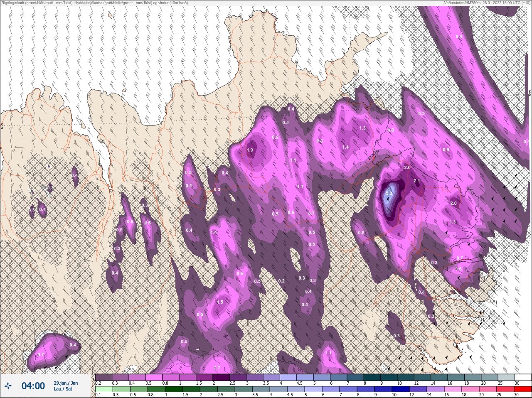The height and width of the screenshot is (398, 532).
Task: Click the 04:00 forecast time label
Action: pyautogui.click(x=33, y=386)
